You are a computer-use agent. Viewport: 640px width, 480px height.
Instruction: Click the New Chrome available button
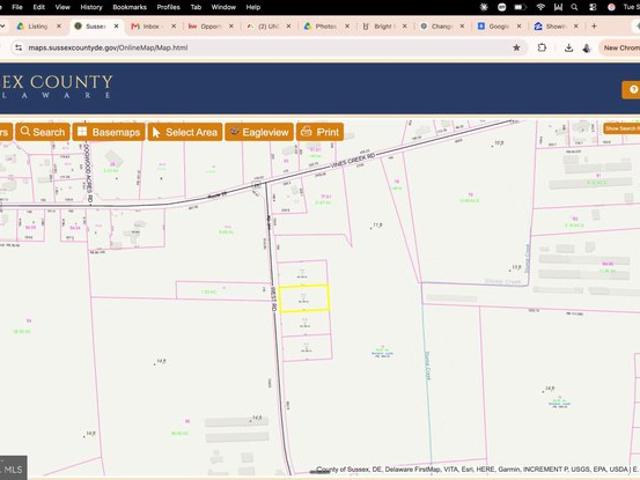620,48
